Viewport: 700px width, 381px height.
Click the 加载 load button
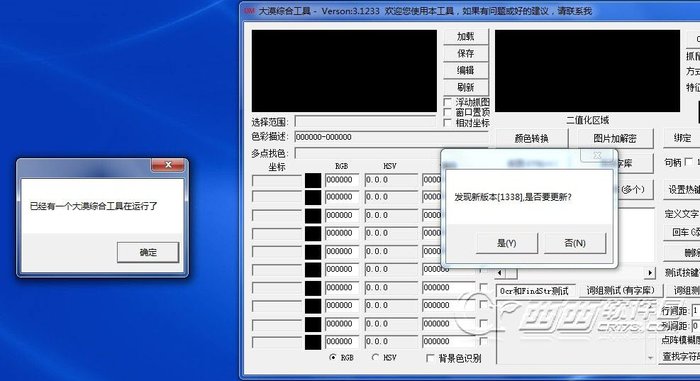pos(466,37)
